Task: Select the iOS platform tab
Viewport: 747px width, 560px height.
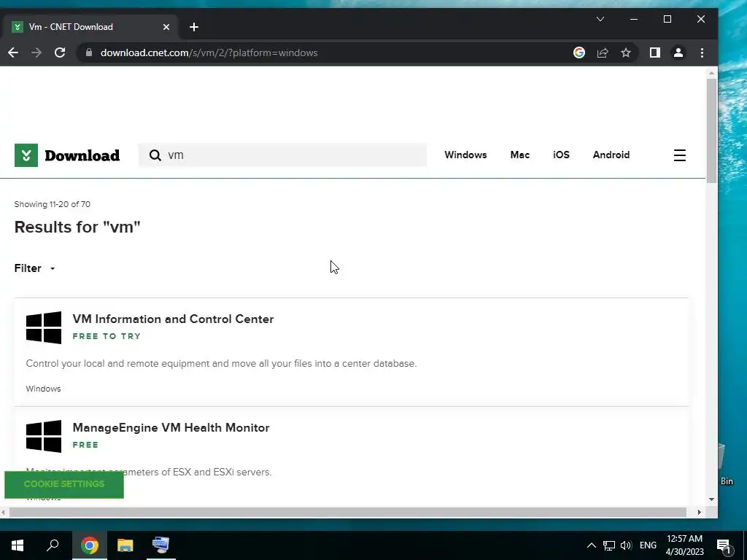Action: tap(561, 155)
